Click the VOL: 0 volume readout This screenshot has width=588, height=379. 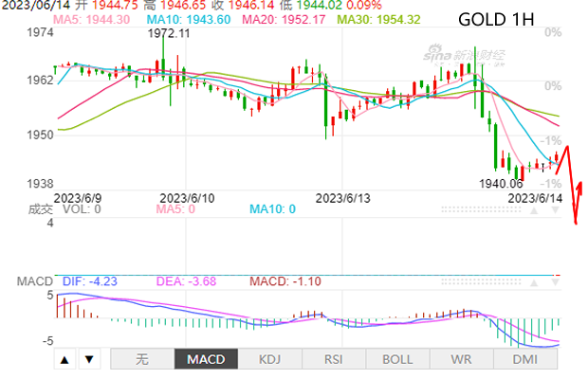pyautogui.click(x=82, y=209)
